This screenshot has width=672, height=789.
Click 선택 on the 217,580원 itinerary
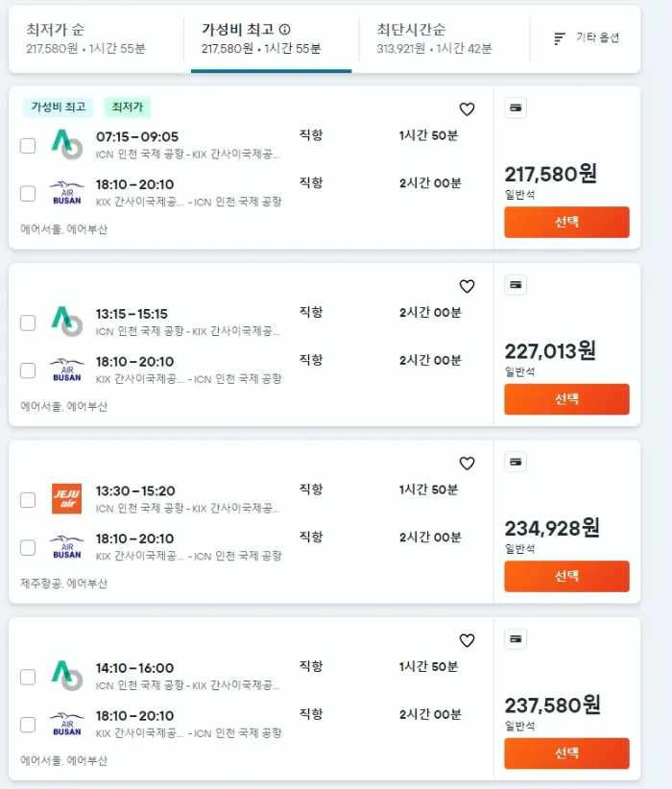pyautogui.click(x=566, y=222)
